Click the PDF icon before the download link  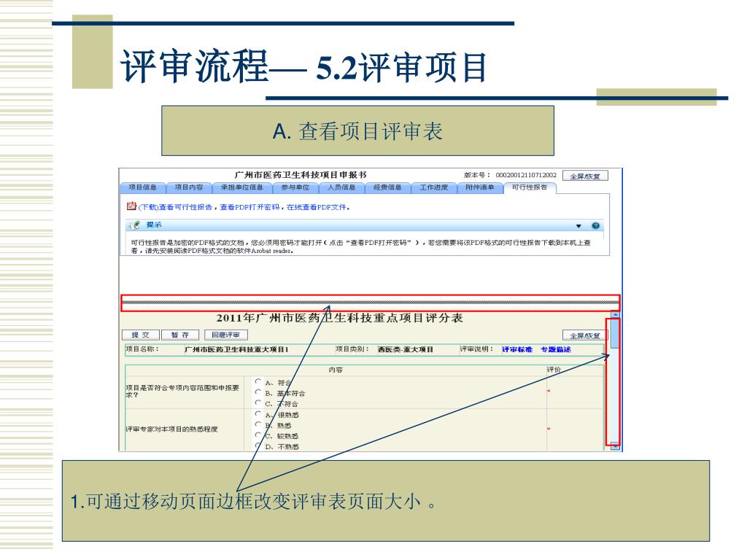(131, 206)
